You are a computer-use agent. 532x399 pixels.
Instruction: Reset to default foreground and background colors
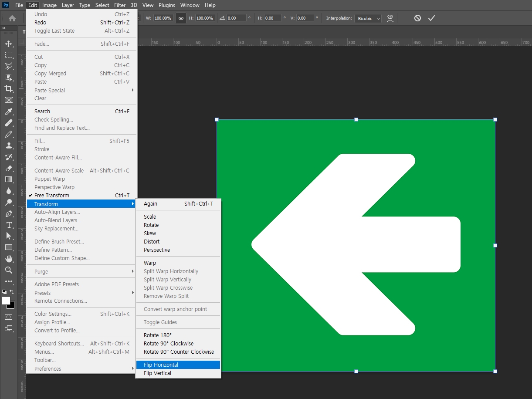pyautogui.click(x=4, y=292)
